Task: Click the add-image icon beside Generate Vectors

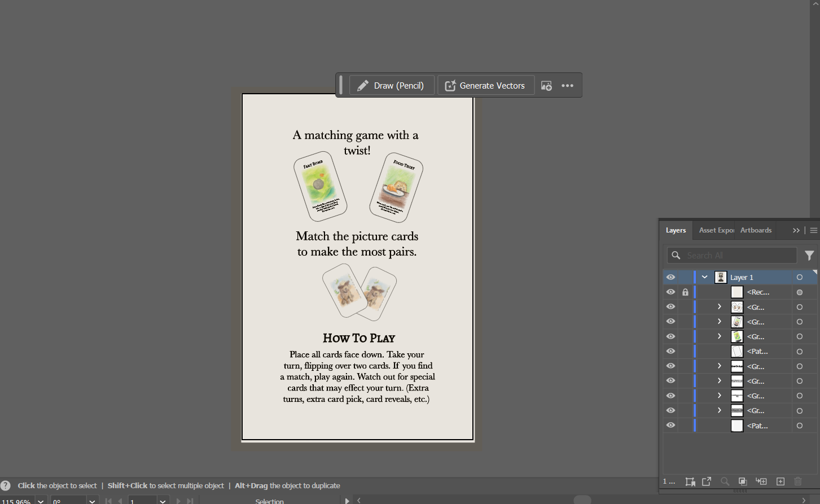Action: pyautogui.click(x=546, y=86)
